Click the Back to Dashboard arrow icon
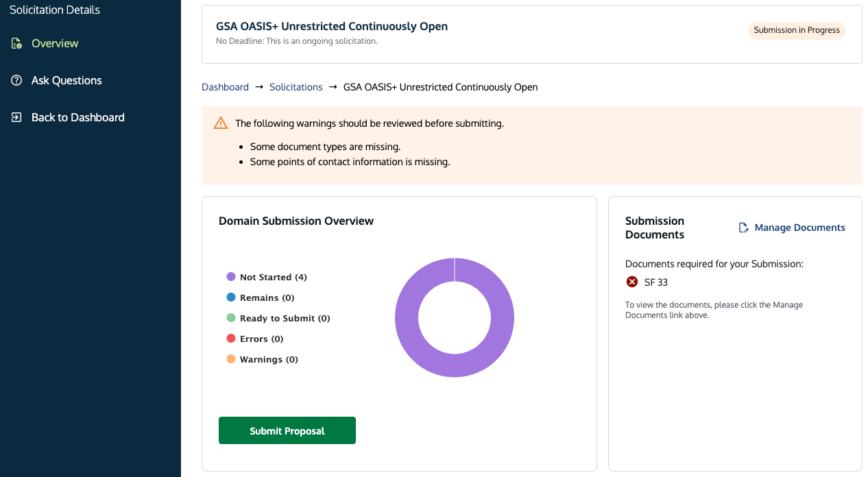The width and height of the screenshot is (868, 477). point(15,117)
